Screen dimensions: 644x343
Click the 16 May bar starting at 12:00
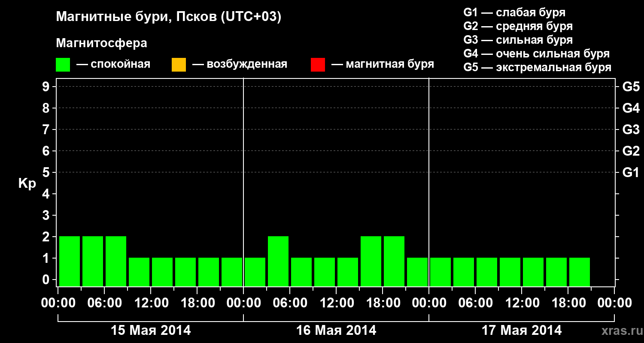click(348, 272)
